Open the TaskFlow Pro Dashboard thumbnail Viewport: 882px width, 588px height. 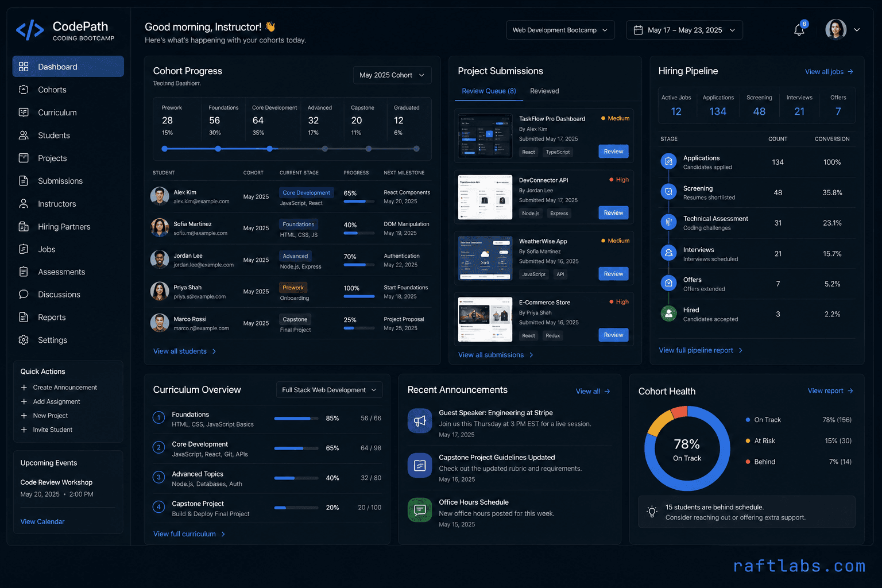(x=485, y=136)
